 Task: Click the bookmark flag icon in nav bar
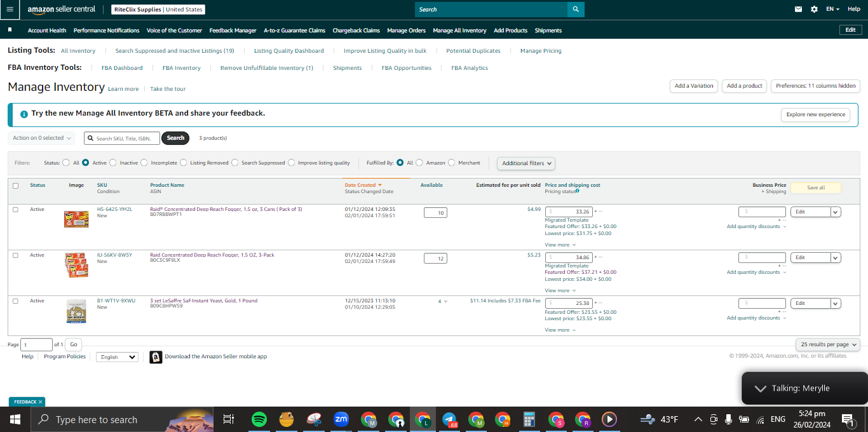(10, 30)
